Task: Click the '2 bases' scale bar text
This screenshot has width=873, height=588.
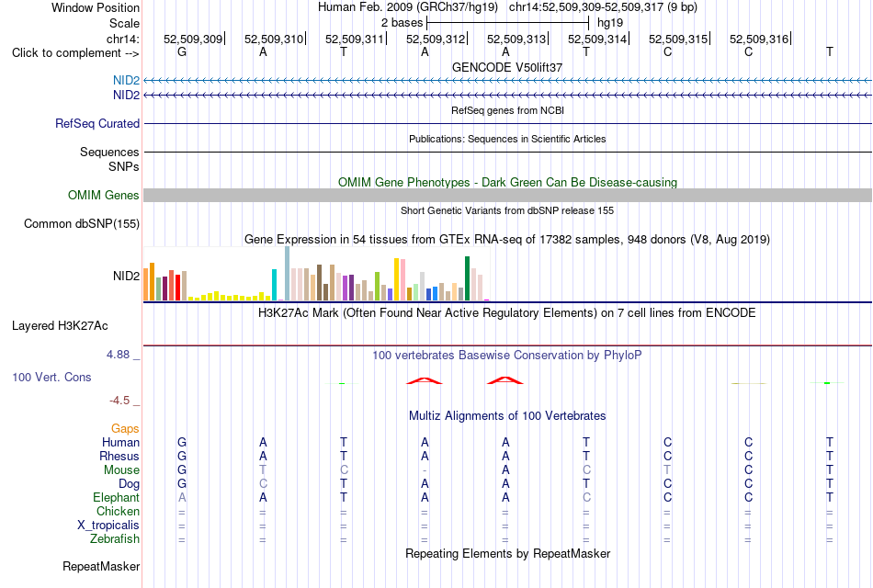Action: tap(402, 23)
